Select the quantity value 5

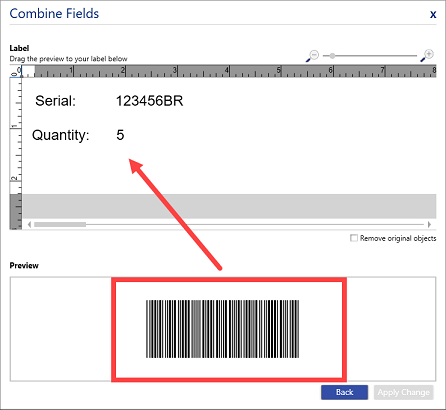(120, 135)
